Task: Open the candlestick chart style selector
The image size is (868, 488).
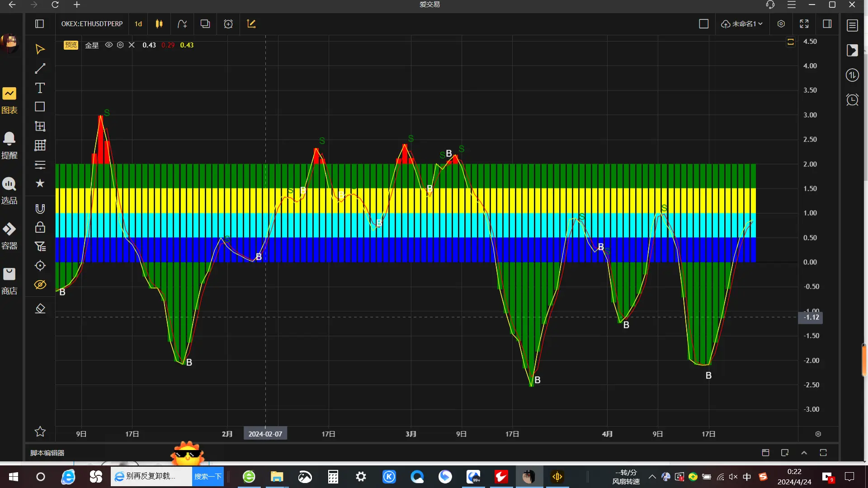Action: 159,24
